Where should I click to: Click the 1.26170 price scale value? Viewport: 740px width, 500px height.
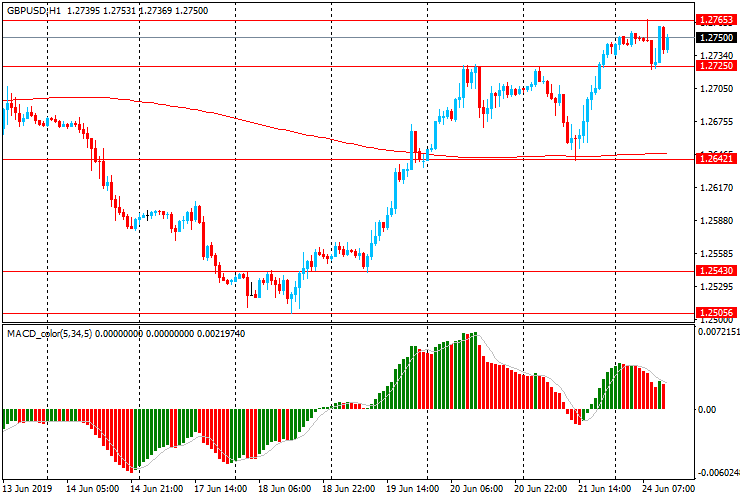coord(717,187)
